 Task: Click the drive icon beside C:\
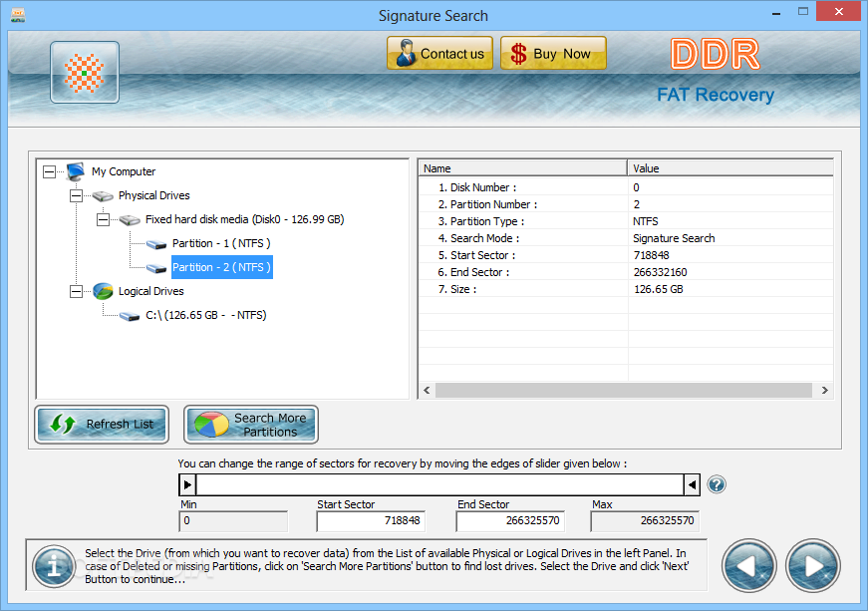130,316
